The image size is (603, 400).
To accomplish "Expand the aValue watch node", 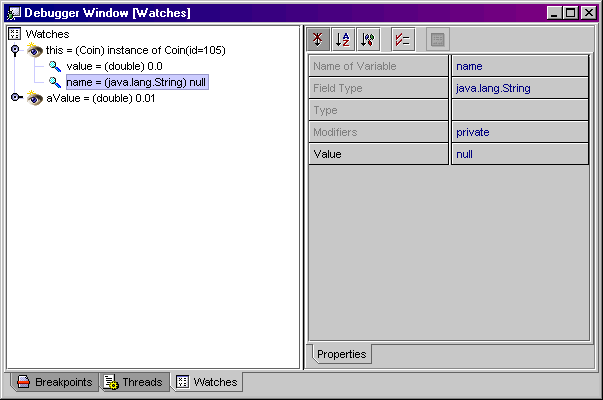I will coord(16,97).
